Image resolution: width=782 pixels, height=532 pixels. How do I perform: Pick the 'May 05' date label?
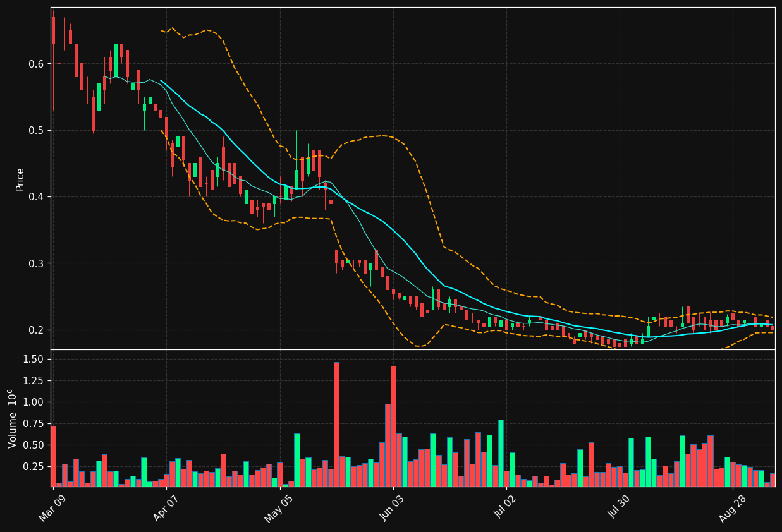coord(278,508)
